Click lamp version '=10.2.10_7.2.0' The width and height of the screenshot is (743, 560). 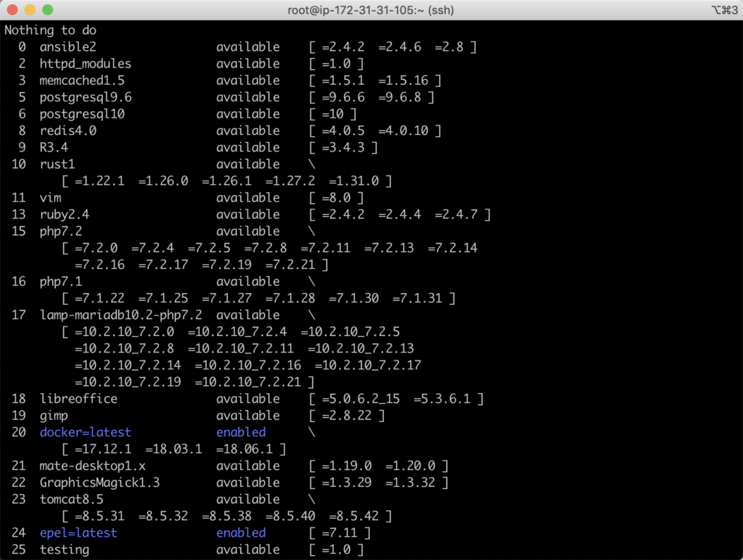(124, 332)
